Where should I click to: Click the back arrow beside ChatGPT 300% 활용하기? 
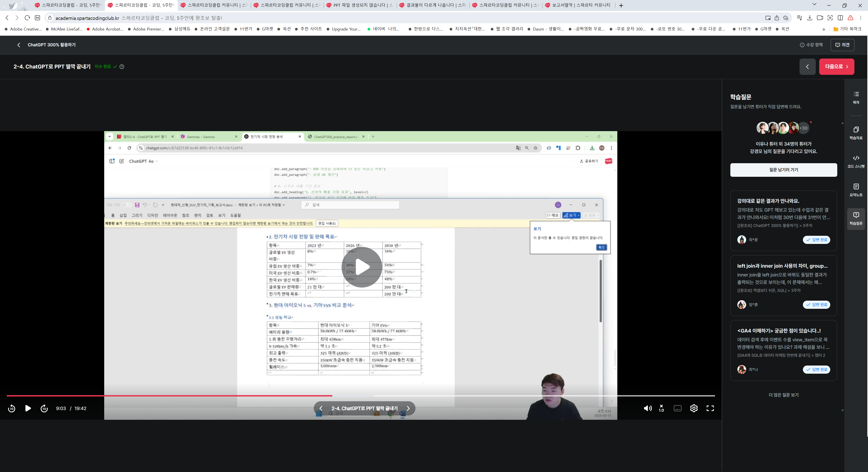click(19, 45)
